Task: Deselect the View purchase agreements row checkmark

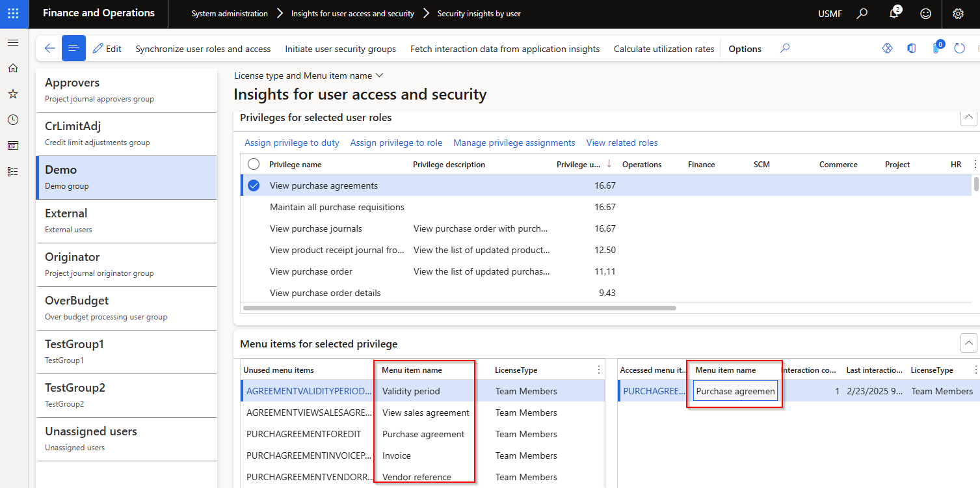Action: click(x=254, y=186)
